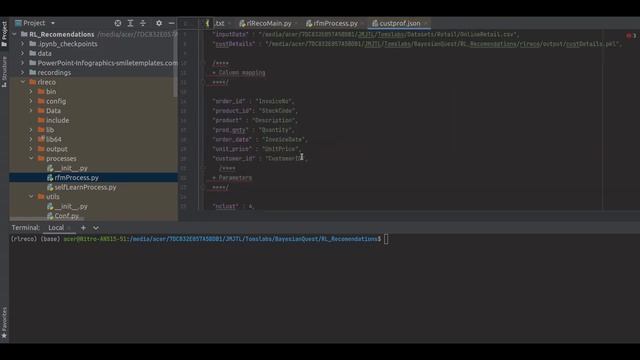
Task: Expand the .ipynb_checkpoints folder
Action: coord(23,44)
